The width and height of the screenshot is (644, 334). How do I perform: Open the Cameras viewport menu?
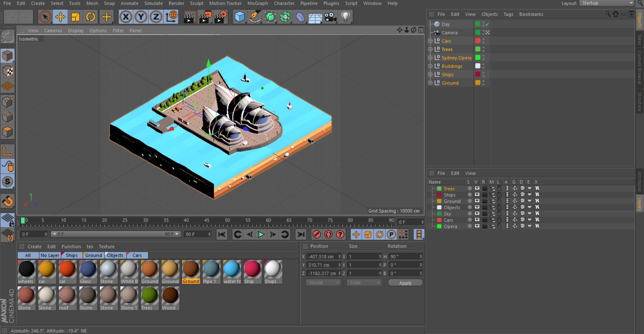coord(53,31)
